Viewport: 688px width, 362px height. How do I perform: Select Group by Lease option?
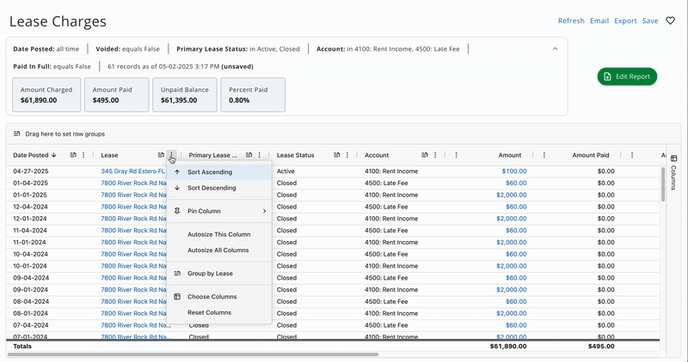pos(219,273)
